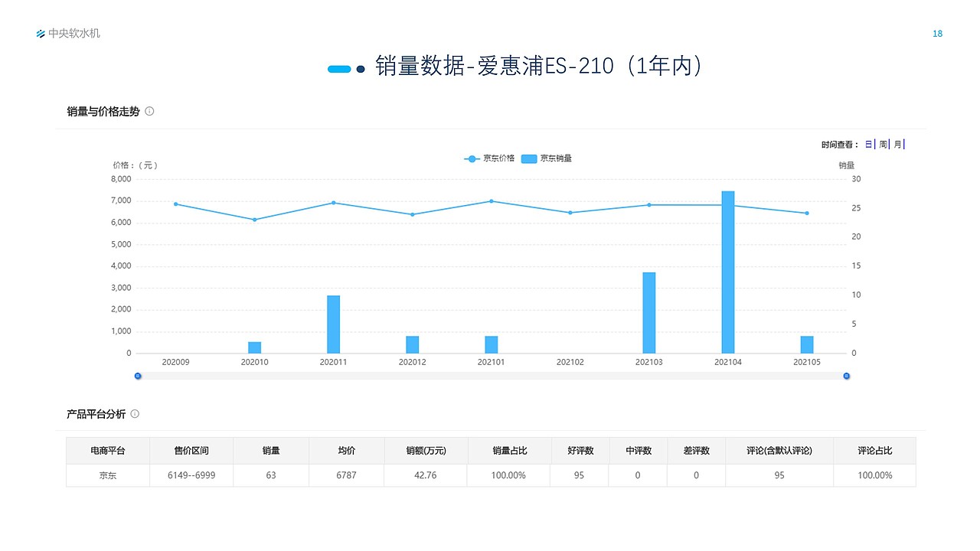Click the 202105 sales bar
Viewport: 980px width, 551px height.
[807, 345]
